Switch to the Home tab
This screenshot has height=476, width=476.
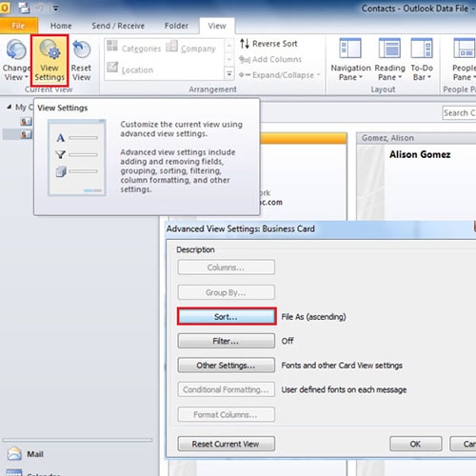point(61,26)
